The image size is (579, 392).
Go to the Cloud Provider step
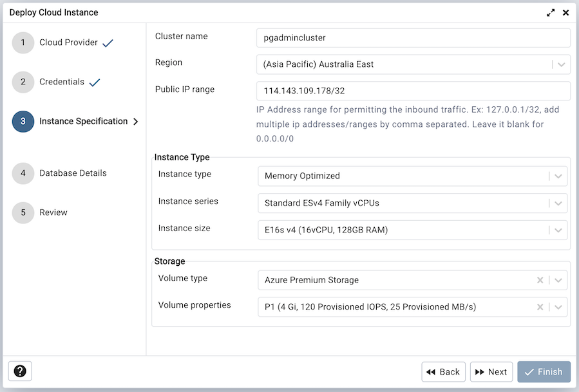click(68, 42)
